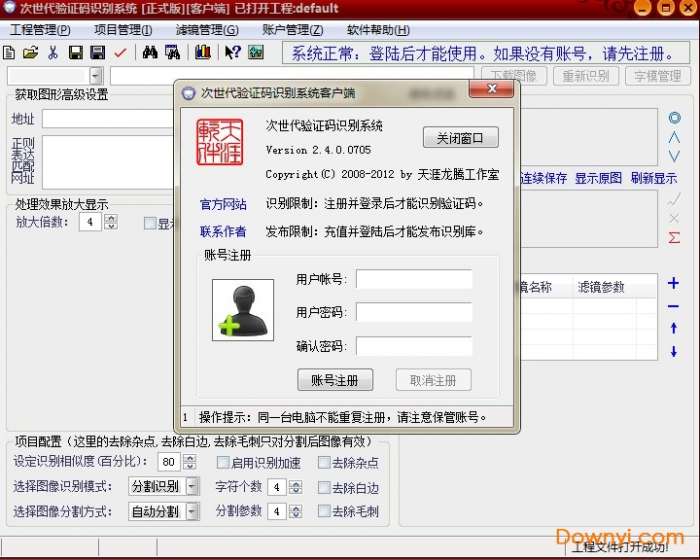Open the 分割识别 recognition mode dropdown
The height and width of the screenshot is (560, 700).
[x=192, y=486]
